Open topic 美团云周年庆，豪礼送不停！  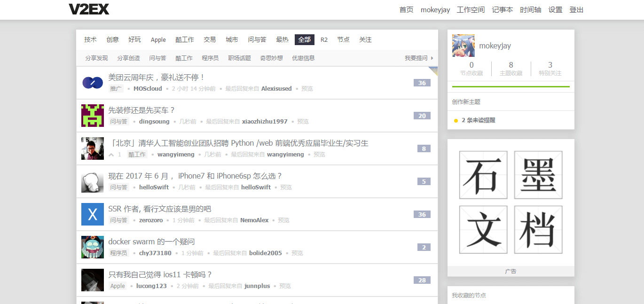157,78
